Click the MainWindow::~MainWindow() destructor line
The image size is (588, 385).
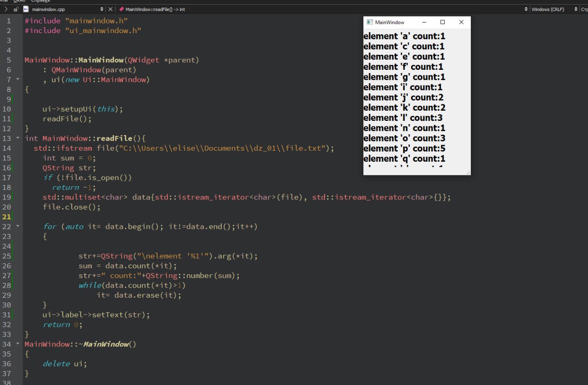(80, 344)
